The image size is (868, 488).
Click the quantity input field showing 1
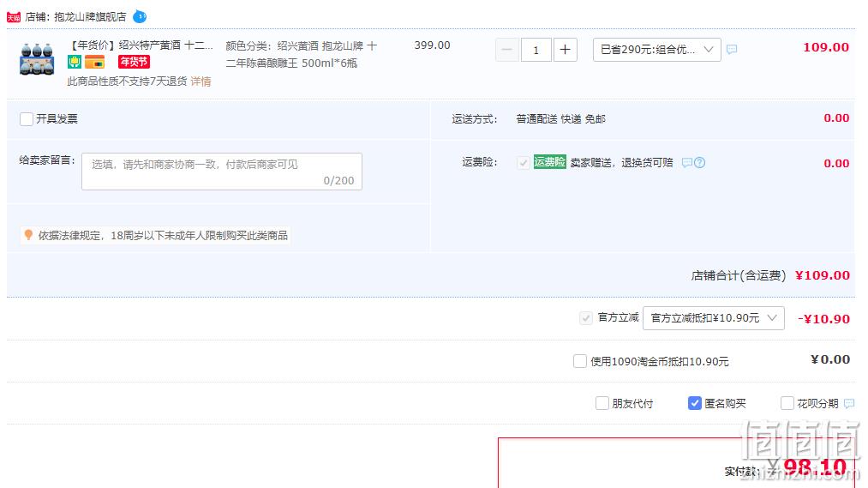point(536,50)
